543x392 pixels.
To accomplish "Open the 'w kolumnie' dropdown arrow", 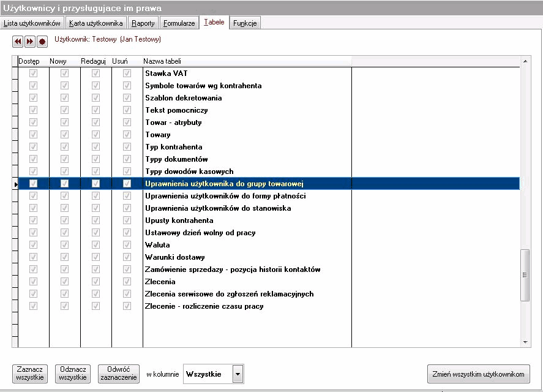I will [238, 374].
